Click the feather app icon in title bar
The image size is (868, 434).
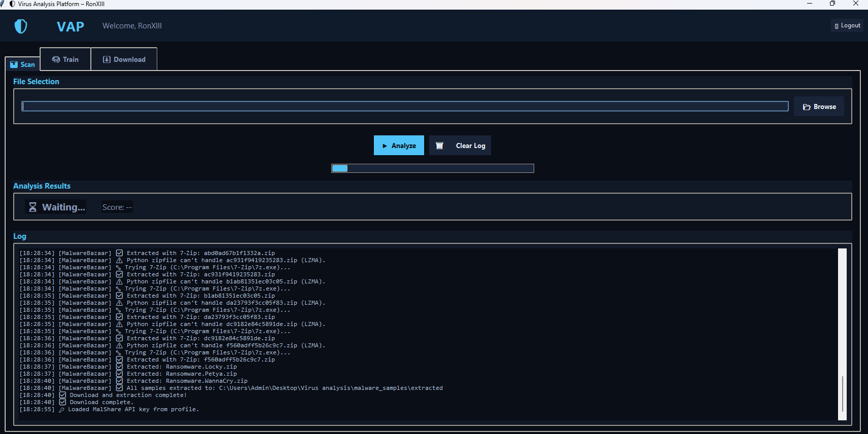[3, 4]
